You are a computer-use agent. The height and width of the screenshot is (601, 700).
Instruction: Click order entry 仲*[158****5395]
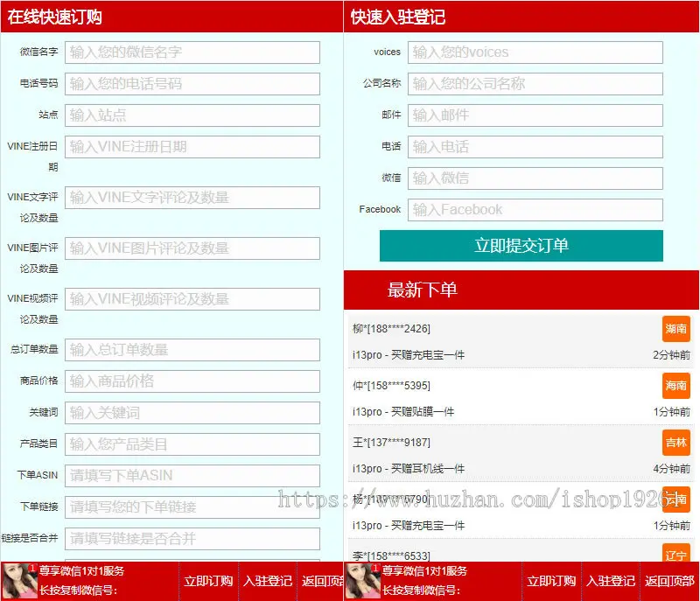point(391,386)
